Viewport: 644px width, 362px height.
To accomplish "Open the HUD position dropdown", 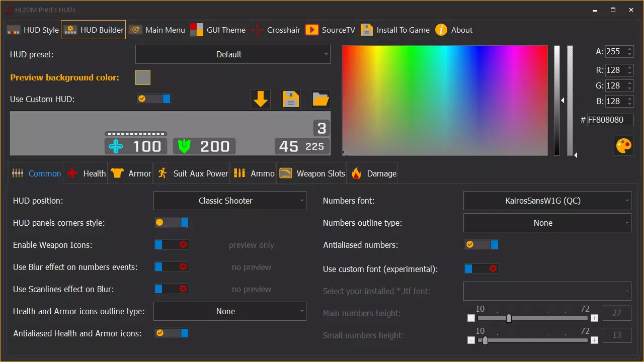I will coord(229,201).
